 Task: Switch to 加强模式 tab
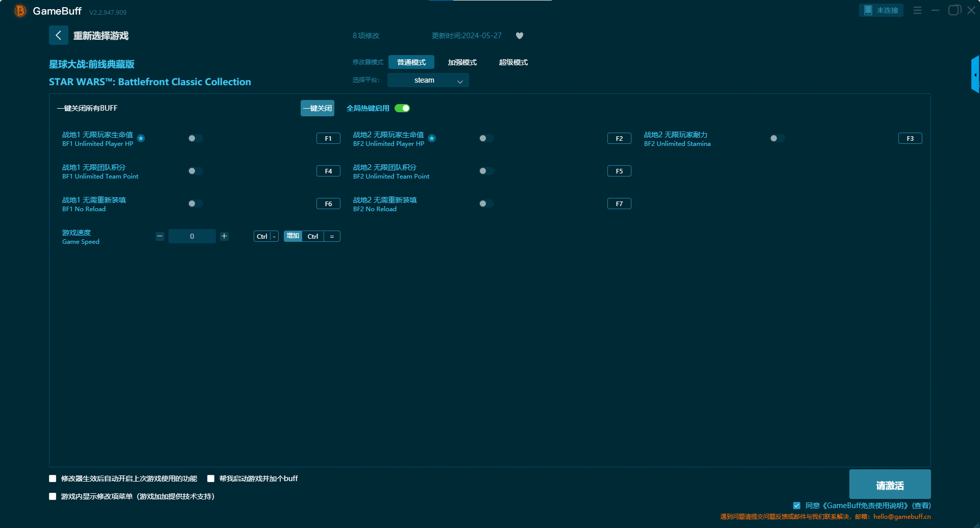pos(462,62)
